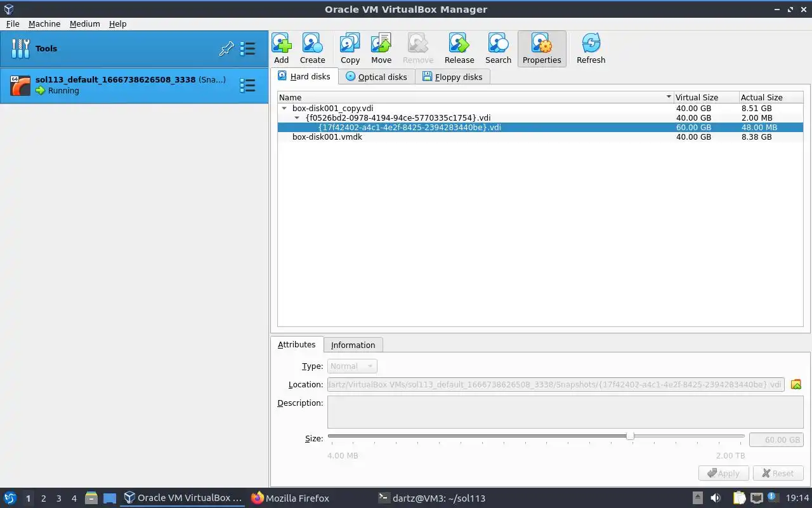Viewport: 812px width, 508px height.
Task: Click the VirtualBox window menu icon in titlebar
Action: 8,9
